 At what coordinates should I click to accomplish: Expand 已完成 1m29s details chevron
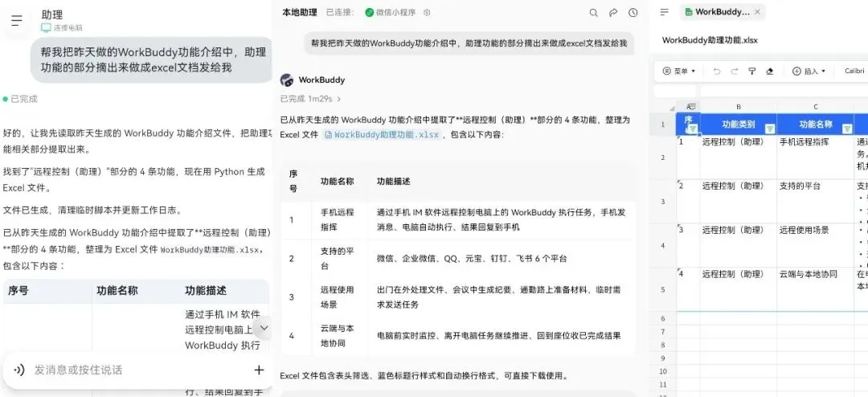tap(339, 99)
